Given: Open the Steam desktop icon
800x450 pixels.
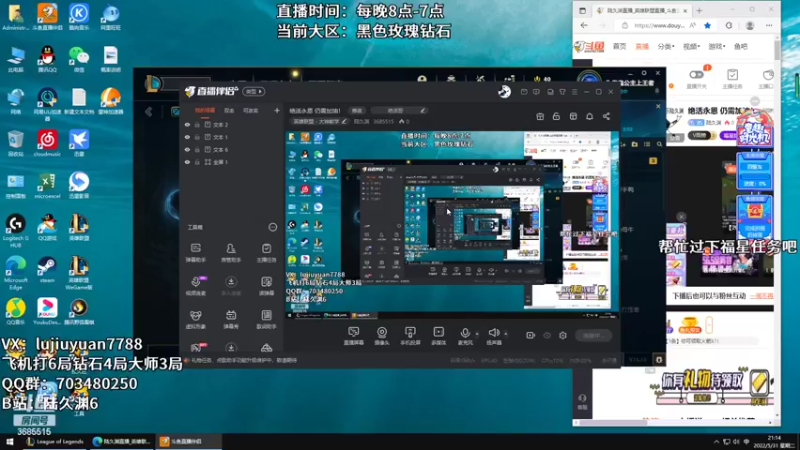Looking at the screenshot, I should 47,270.
